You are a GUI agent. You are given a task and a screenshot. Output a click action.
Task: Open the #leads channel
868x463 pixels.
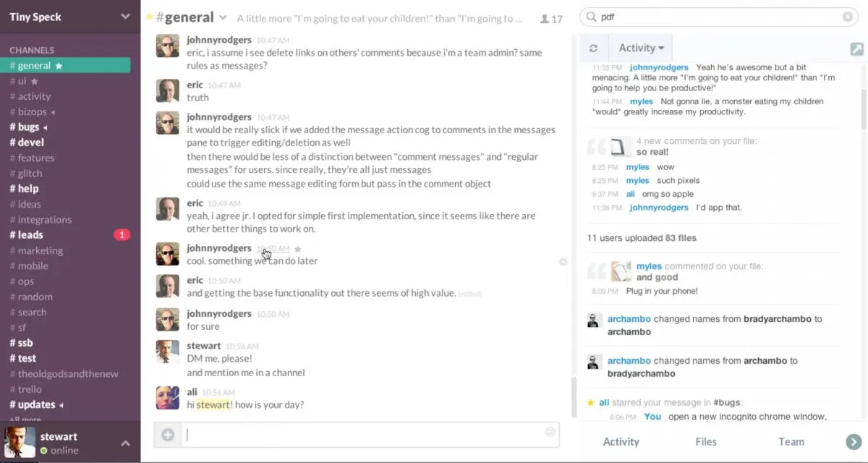point(30,234)
